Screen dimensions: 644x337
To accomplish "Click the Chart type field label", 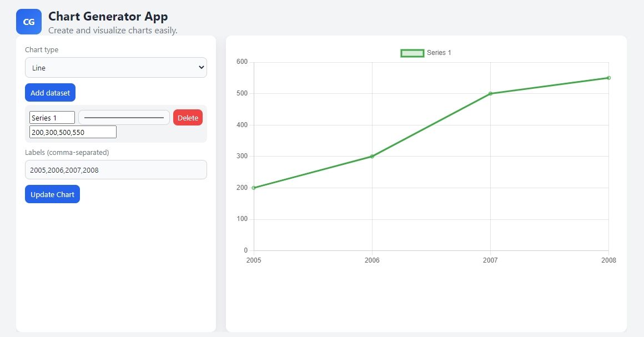I will [42, 50].
